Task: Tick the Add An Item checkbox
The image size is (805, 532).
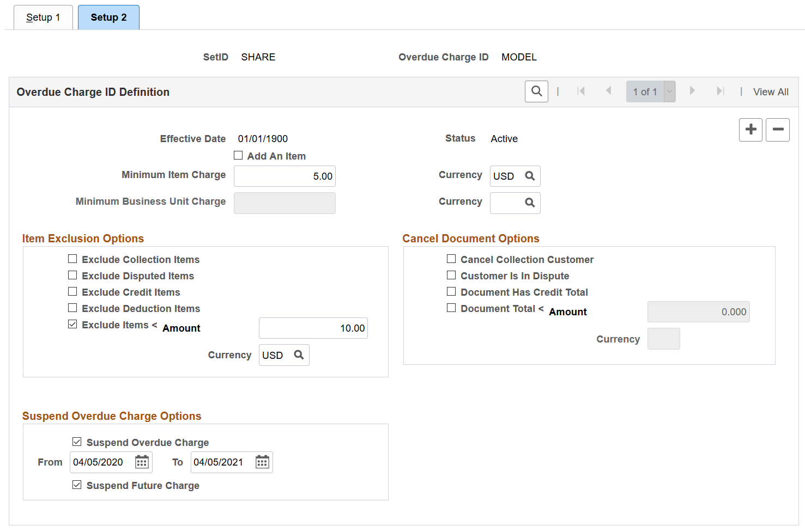Action: (x=238, y=155)
